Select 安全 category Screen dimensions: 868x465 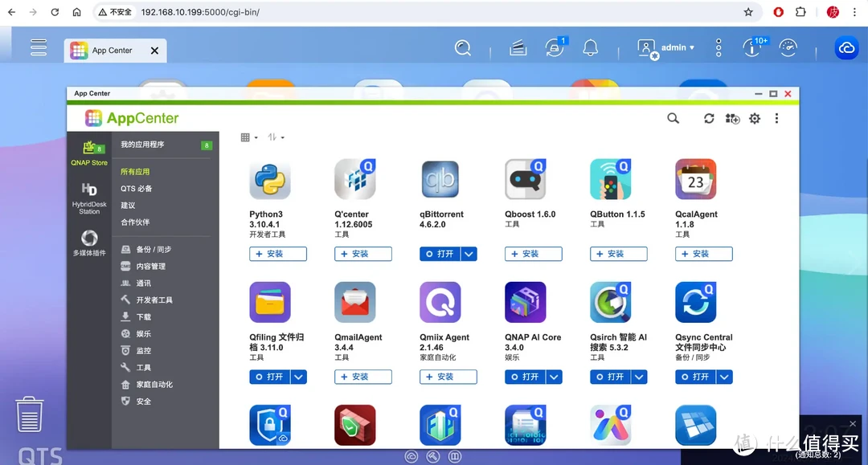136,402
